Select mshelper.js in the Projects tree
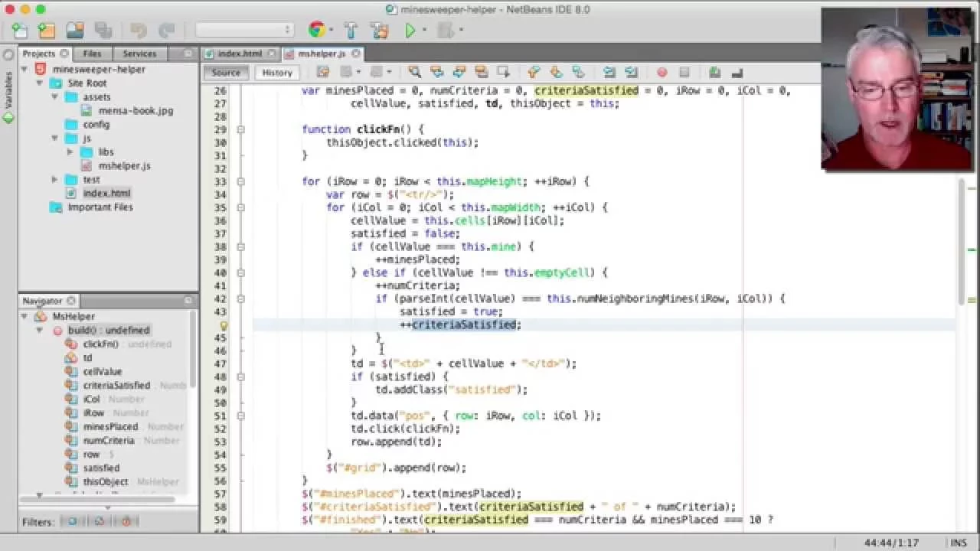 (124, 165)
